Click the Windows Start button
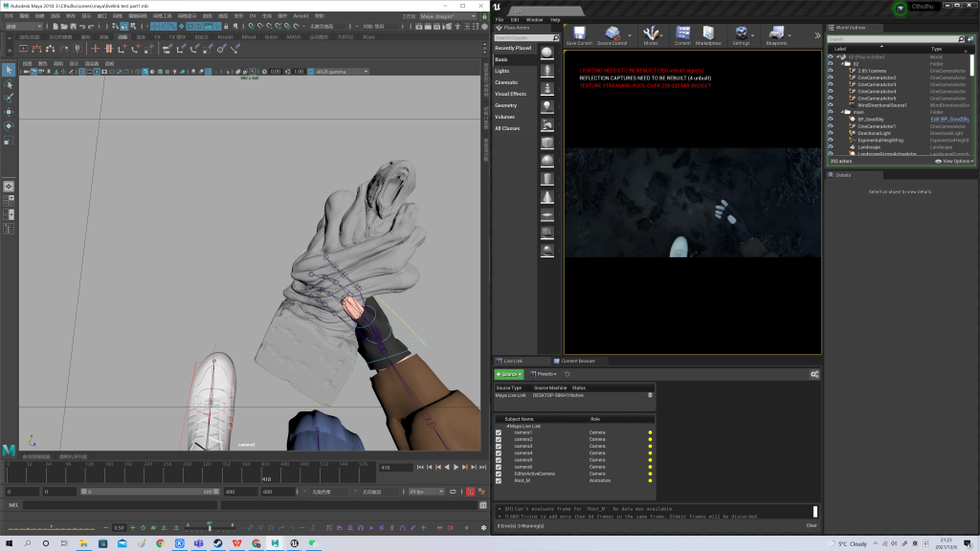Viewport: 980px width, 551px height. point(9,543)
